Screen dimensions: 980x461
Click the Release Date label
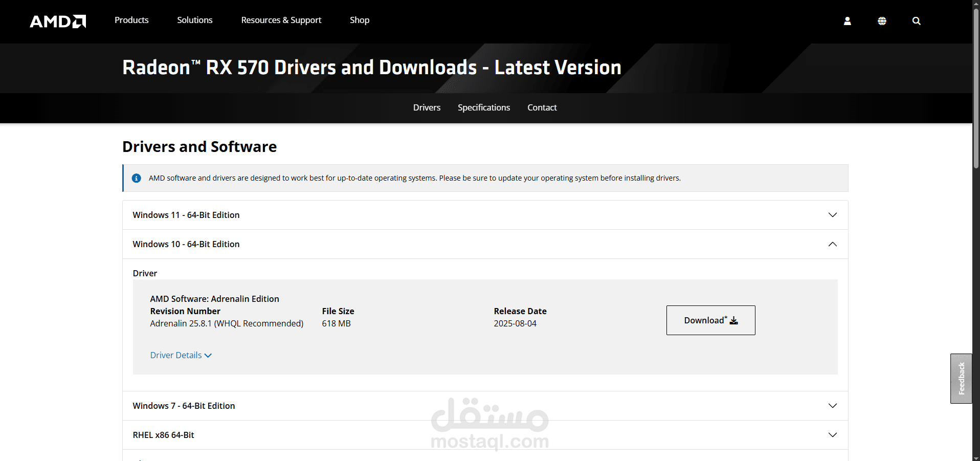[x=520, y=311]
